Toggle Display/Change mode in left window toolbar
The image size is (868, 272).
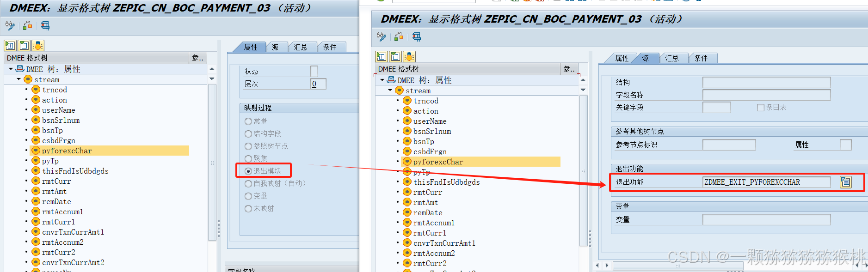pyautogui.click(x=10, y=25)
